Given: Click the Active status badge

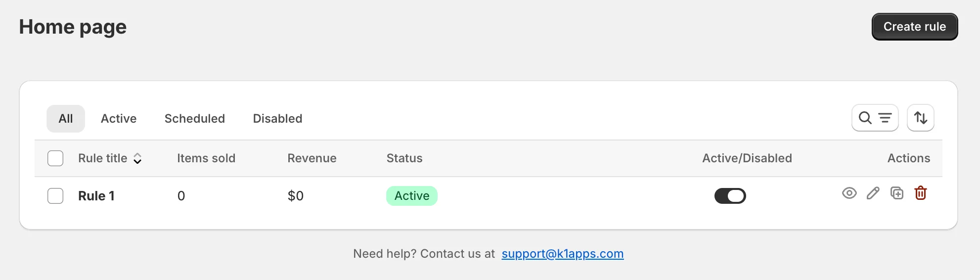Looking at the screenshot, I should tap(411, 196).
